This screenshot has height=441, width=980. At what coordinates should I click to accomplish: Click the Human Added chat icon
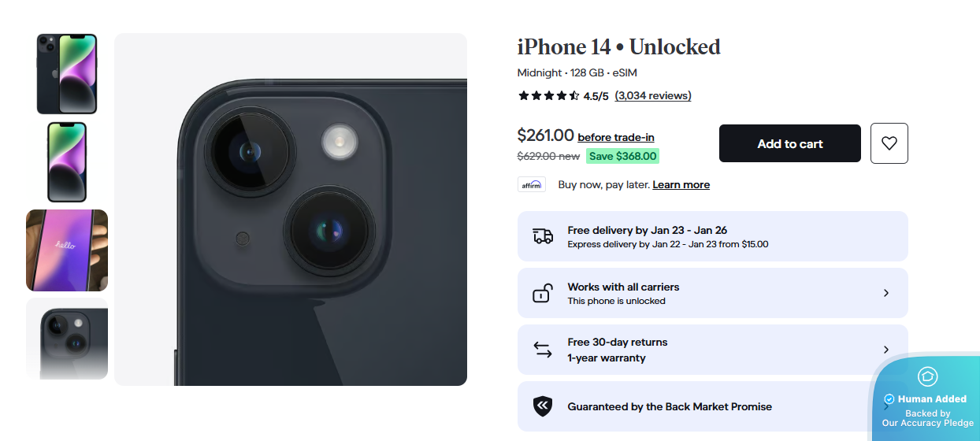927,376
